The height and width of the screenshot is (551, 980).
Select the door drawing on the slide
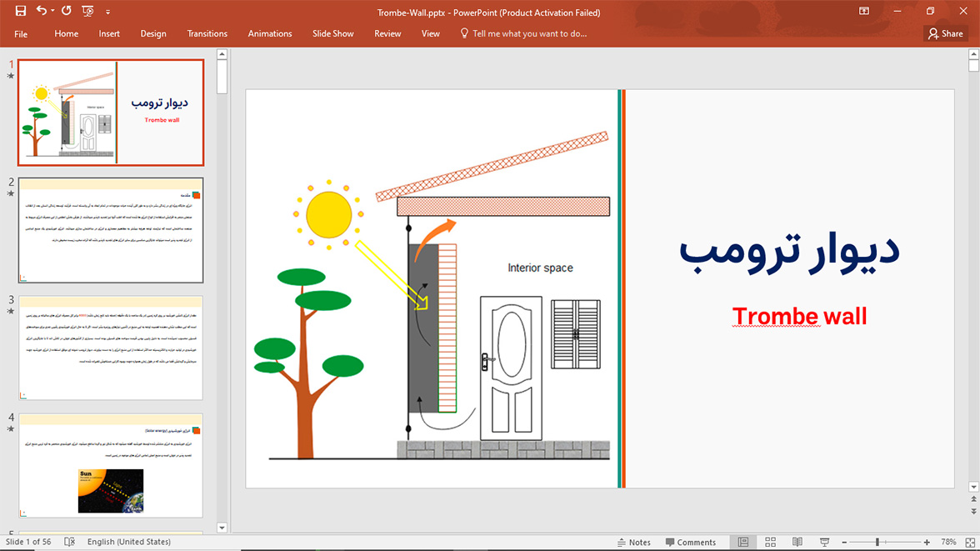coord(511,368)
